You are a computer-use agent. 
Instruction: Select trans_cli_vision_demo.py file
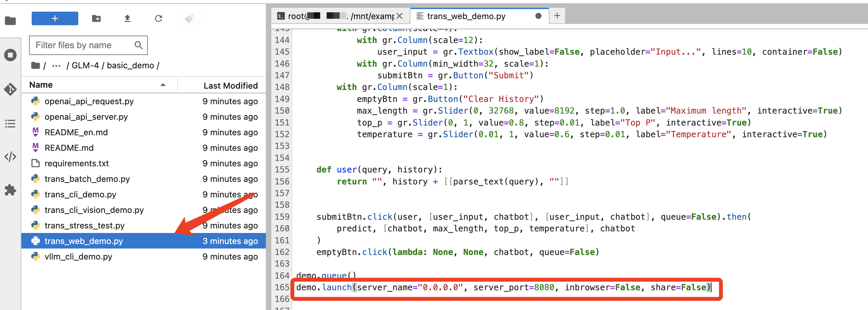[x=144, y=210]
